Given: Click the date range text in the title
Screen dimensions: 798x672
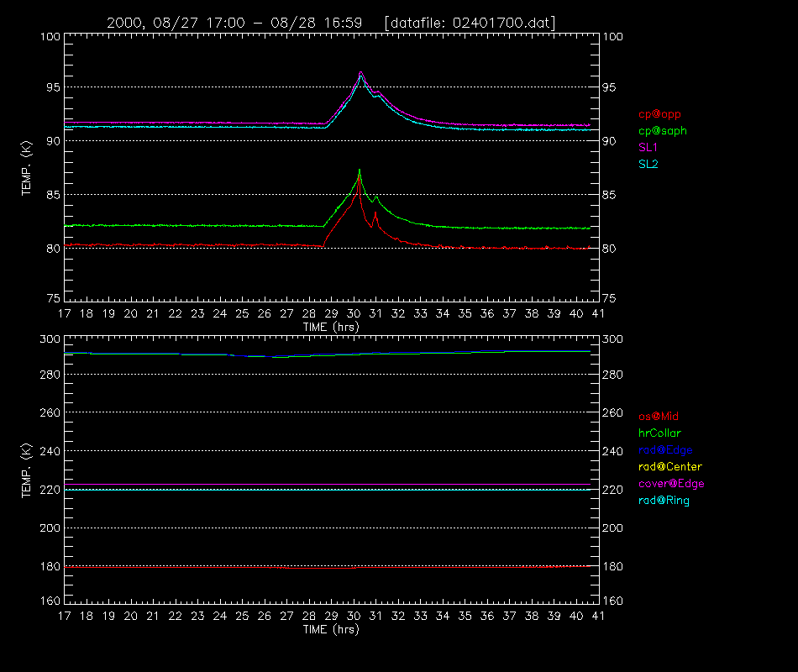Looking at the screenshot, I should click(234, 23).
